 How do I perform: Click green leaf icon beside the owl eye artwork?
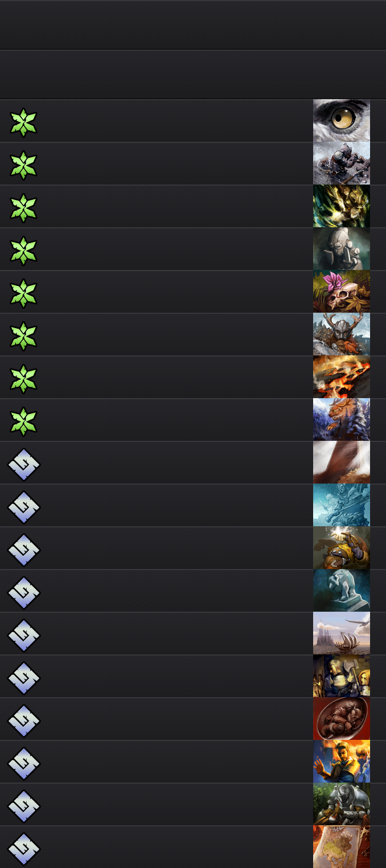click(23, 122)
